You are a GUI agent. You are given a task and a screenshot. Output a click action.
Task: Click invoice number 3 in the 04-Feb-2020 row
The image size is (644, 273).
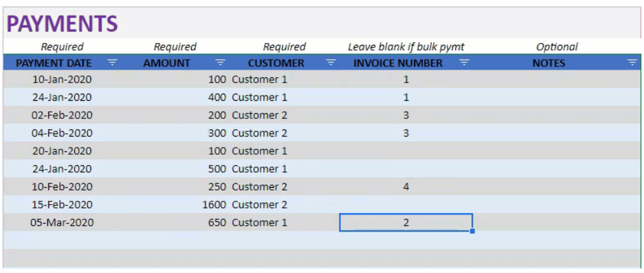(406, 133)
